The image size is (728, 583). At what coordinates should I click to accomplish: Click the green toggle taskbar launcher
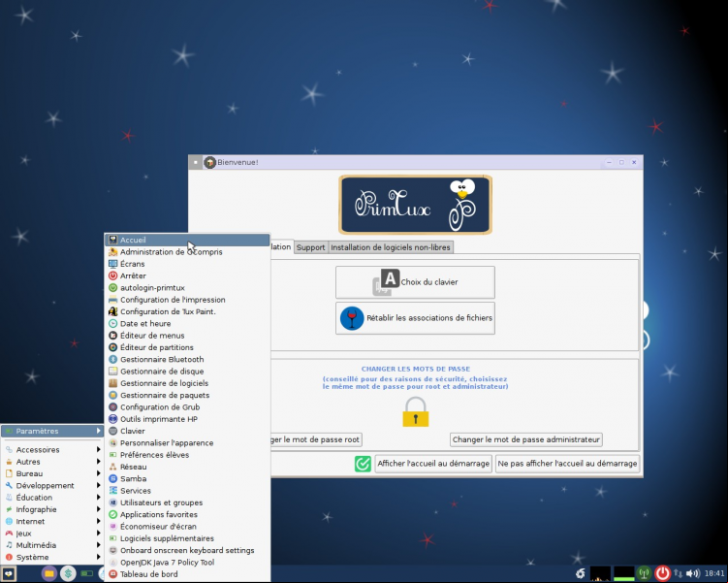[87, 573]
